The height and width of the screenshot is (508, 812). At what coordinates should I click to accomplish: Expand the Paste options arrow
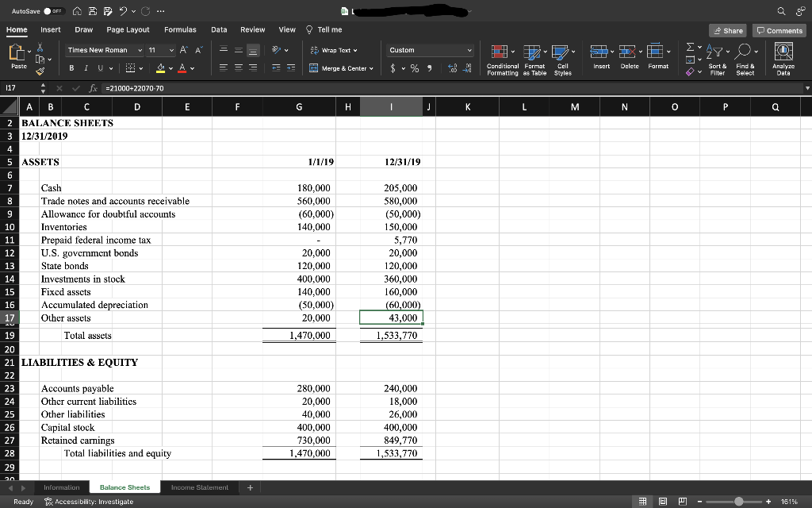pos(29,51)
